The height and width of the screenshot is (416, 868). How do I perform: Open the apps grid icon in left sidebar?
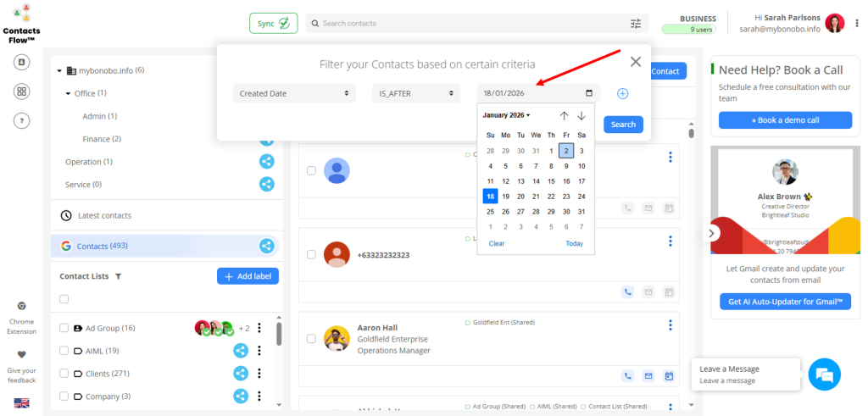22,92
